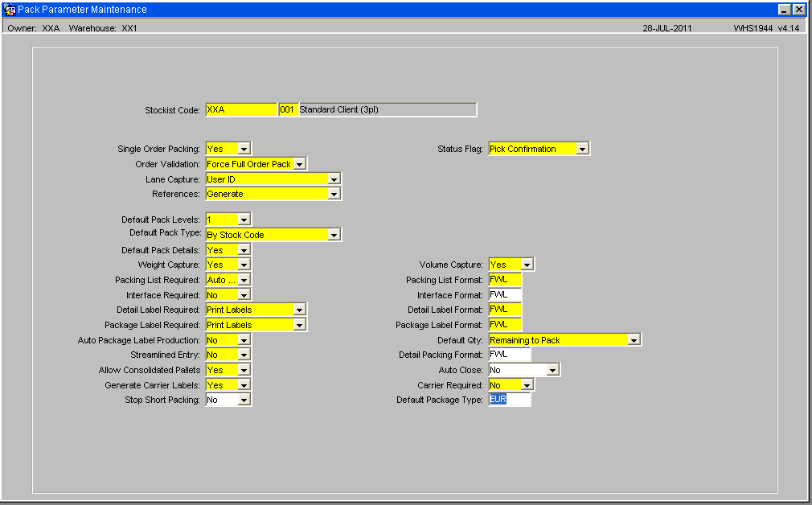Open the Single Order Packing dropdown

[244, 150]
